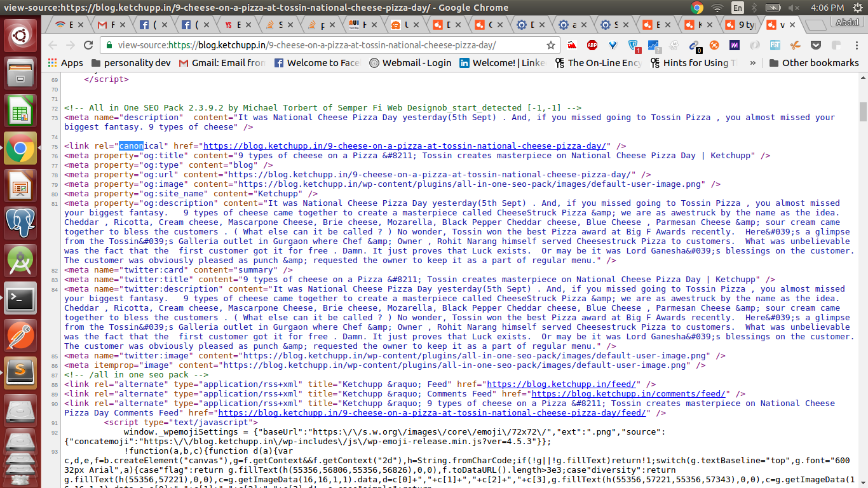
Task: Click the vertical scrollbar thumb
Action: coord(863,112)
